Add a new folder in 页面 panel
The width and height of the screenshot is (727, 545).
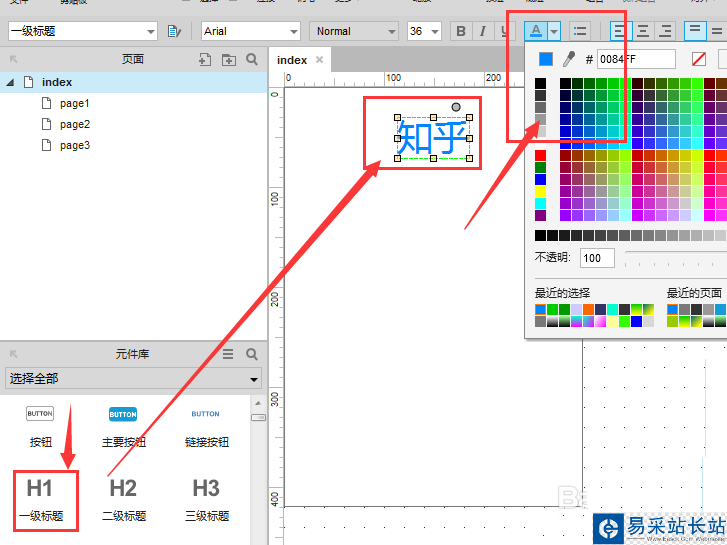pyautogui.click(x=229, y=59)
